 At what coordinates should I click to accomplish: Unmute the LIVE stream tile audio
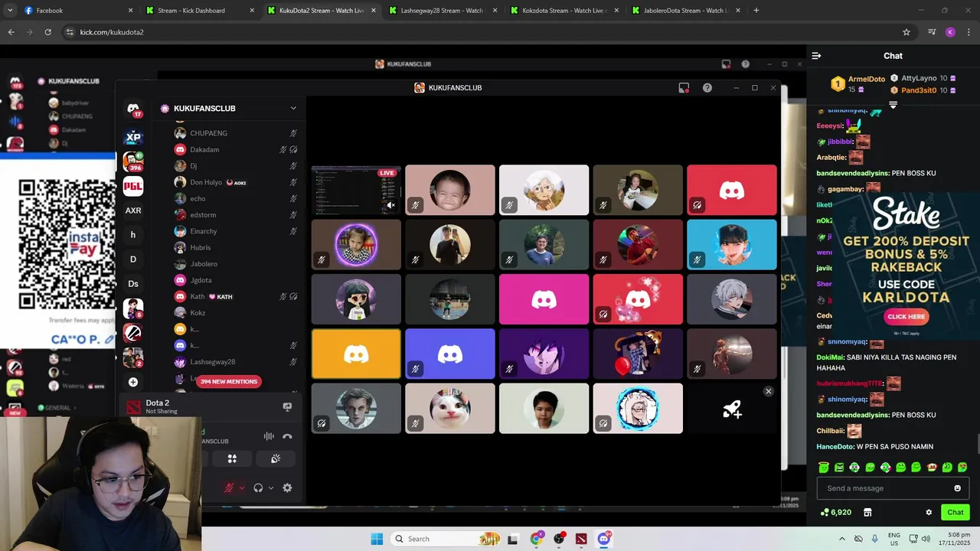[x=390, y=205]
